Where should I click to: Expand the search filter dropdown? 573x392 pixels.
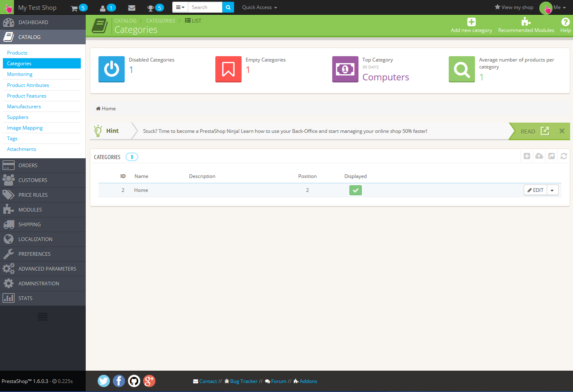[180, 7]
